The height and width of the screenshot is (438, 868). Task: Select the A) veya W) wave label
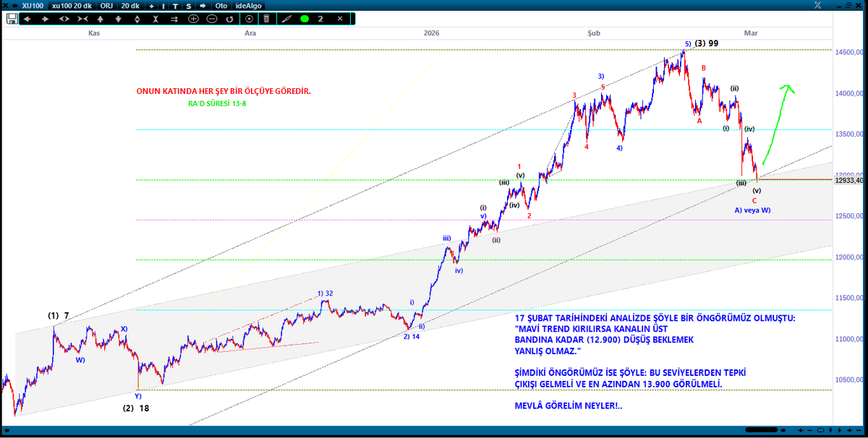pos(752,210)
